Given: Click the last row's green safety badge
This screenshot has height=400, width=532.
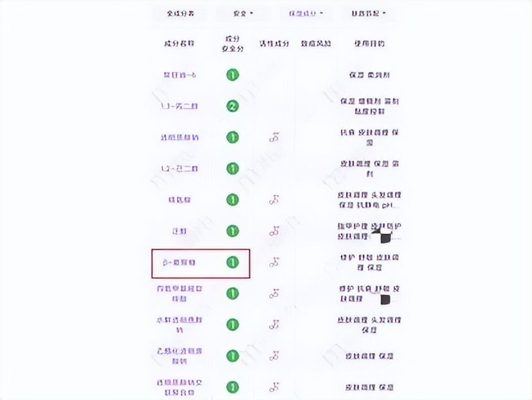Looking at the screenshot, I should click(x=233, y=387).
